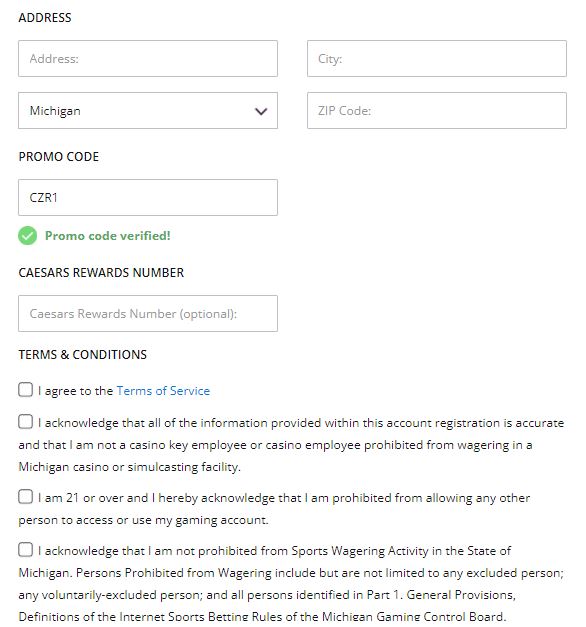586x627 pixels.
Task: Click the TERMS & CONDITIONS heading
Action: pyautogui.click(x=83, y=355)
